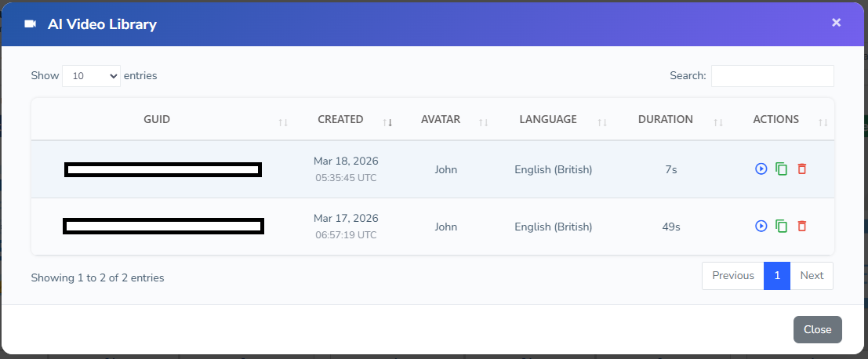Screen dimensions: 868x359
Task: Delete the 49s video
Action: click(801, 226)
